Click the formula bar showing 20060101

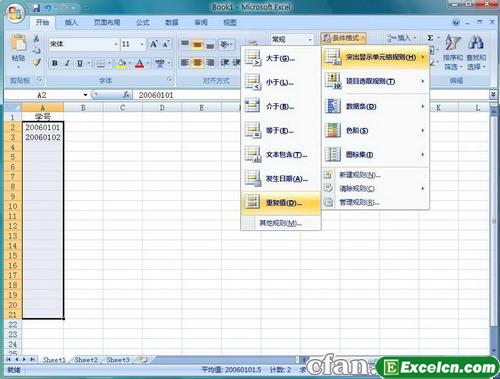(x=310, y=95)
